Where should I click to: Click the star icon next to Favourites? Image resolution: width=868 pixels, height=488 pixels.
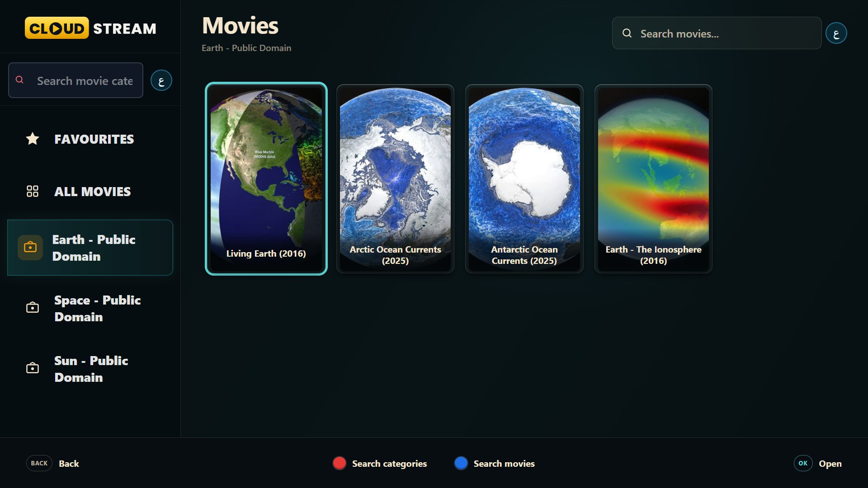click(33, 139)
